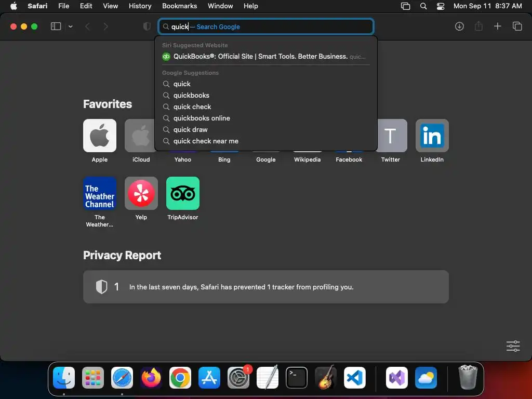Click the Safari icon in Dock
Viewport: 532px width, 399px height.
[122, 378]
